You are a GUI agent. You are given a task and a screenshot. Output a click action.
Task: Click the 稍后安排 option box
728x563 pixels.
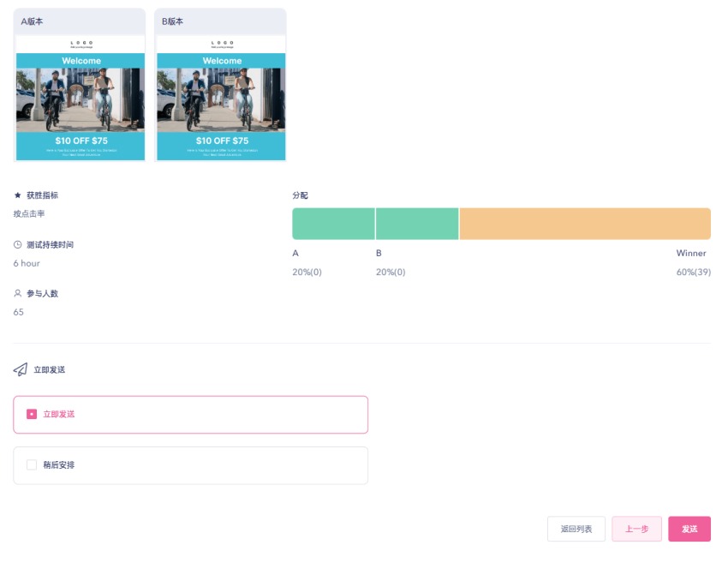coord(190,465)
